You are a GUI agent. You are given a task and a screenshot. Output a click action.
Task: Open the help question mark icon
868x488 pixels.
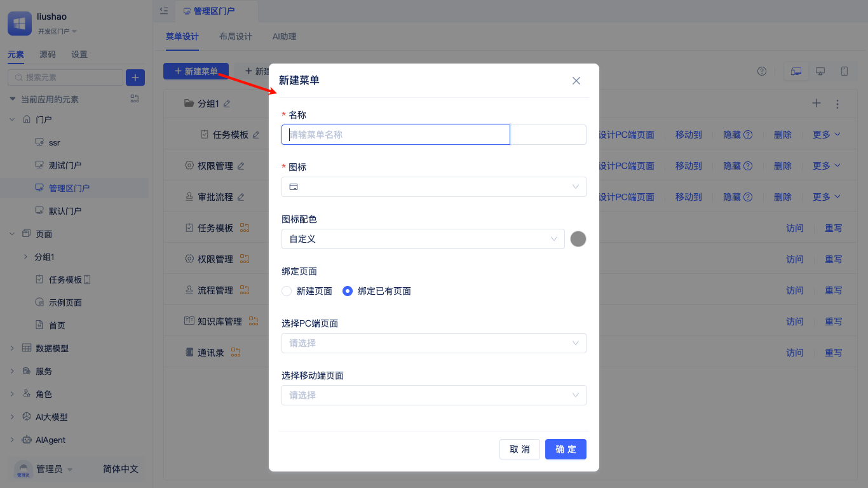(762, 71)
